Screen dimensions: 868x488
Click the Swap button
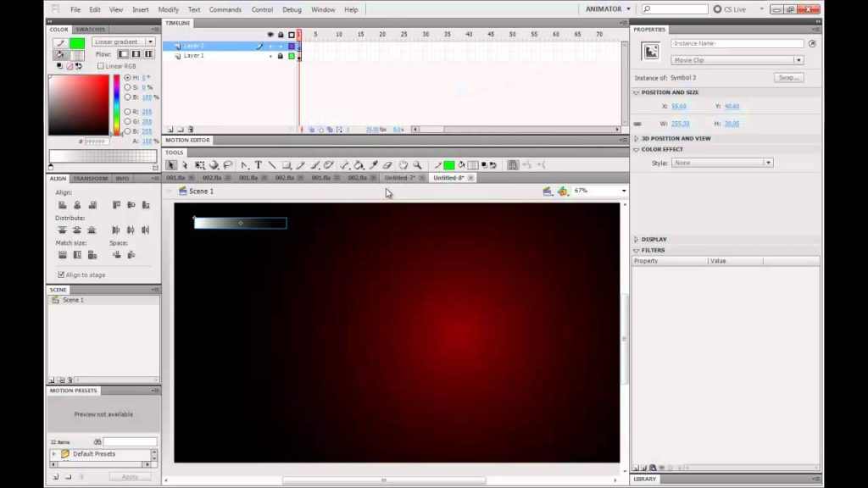(x=789, y=77)
